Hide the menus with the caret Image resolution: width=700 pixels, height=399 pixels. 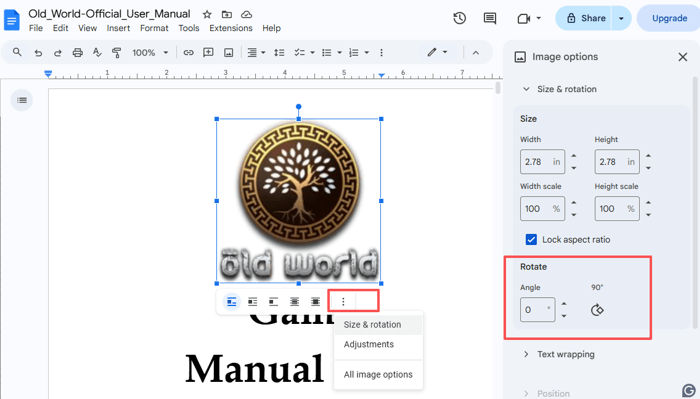[476, 53]
